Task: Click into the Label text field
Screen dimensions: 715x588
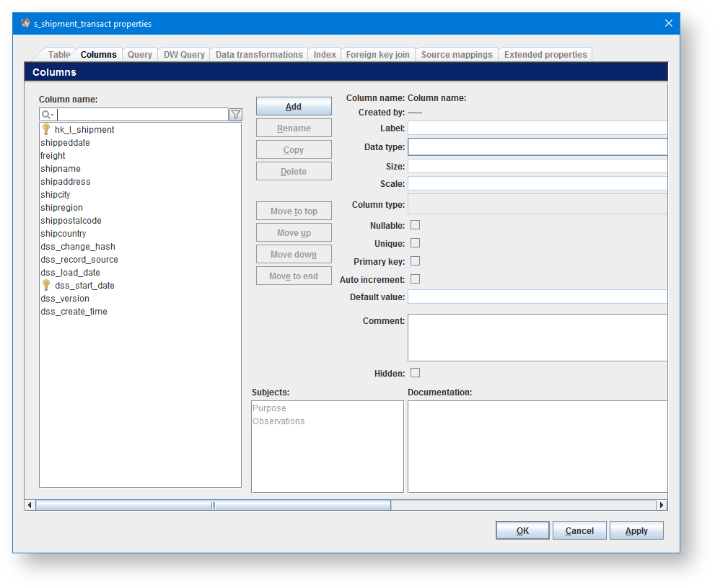Action: point(537,128)
